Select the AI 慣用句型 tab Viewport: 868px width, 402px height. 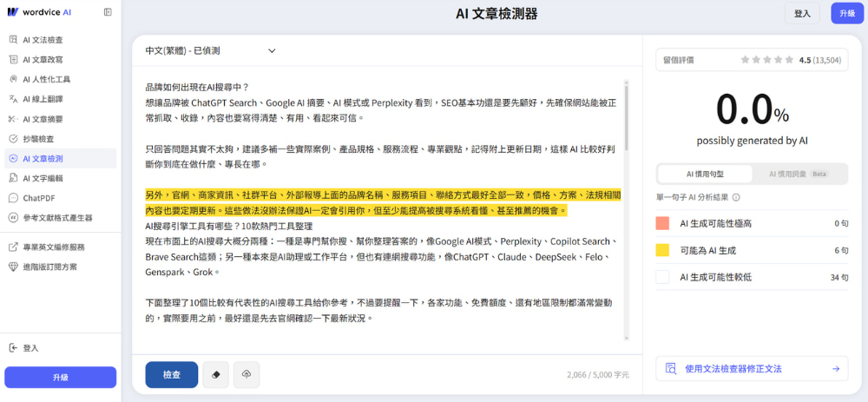(705, 174)
